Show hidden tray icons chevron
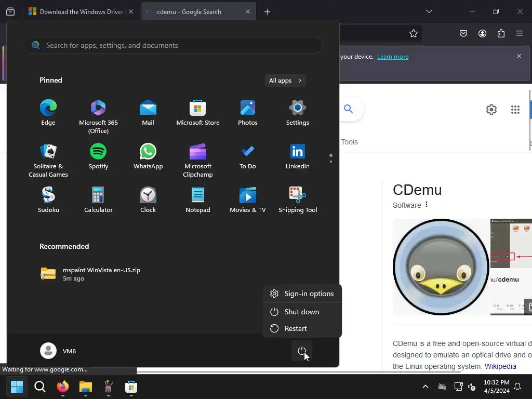The image size is (532, 399). (x=425, y=387)
